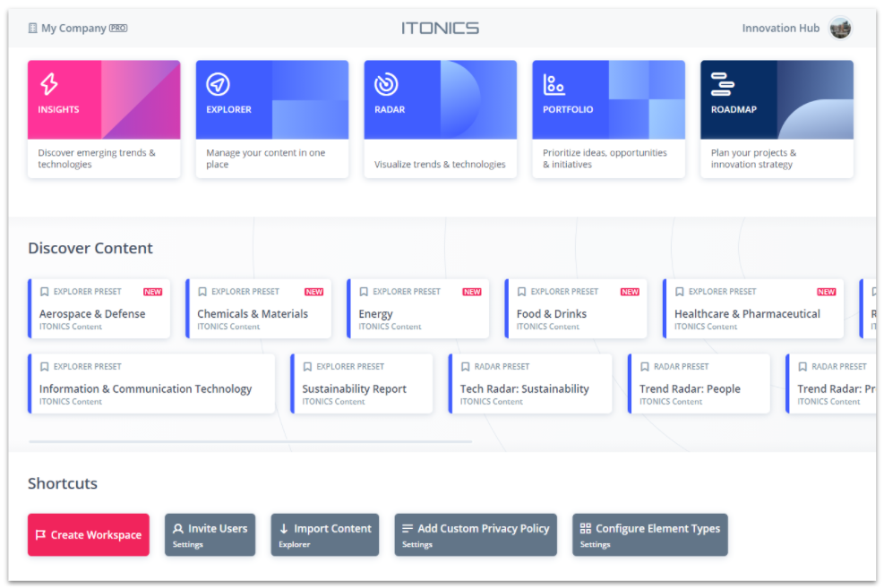
Task: Click grid icon on Configure Element Types
Action: point(586,528)
